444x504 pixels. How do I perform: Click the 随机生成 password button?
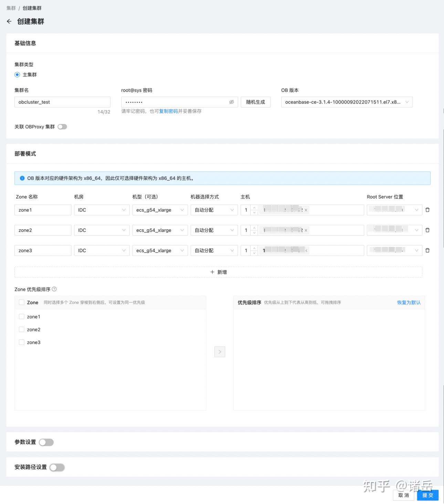click(x=255, y=102)
